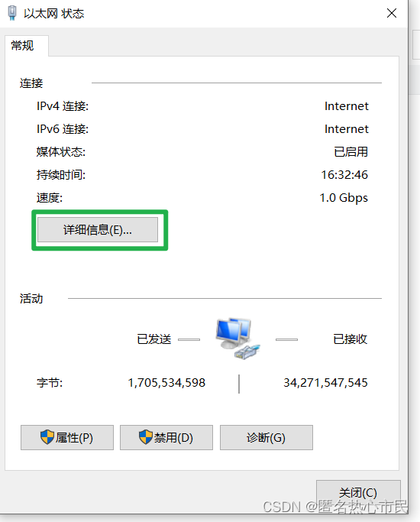Click the shield icon on 属性 button
This screenshot has height=522, width=420.
pyautogui.click(x=47, y=436)
